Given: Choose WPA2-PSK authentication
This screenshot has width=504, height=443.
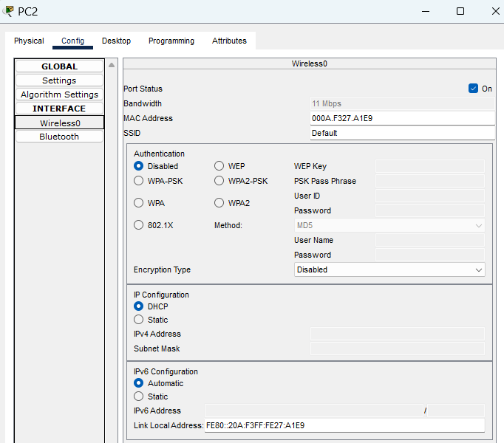Looking at the screenshot, I should click(219, 181).
